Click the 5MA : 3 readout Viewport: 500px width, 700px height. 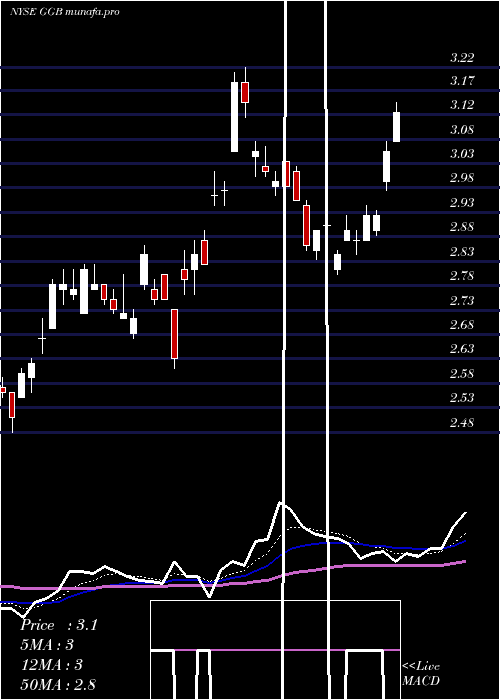47,645
